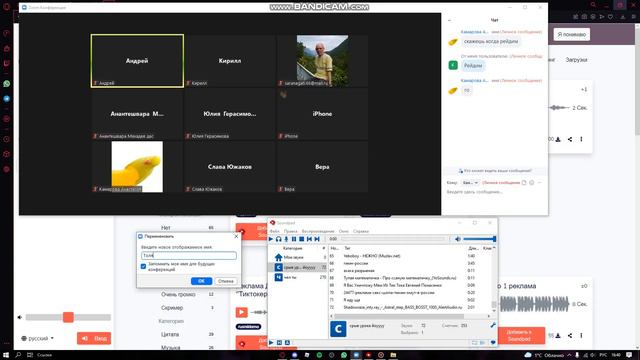Screen dimensions: 640x360
Task: Click Я понимаю button in browser
Action: 571,34
